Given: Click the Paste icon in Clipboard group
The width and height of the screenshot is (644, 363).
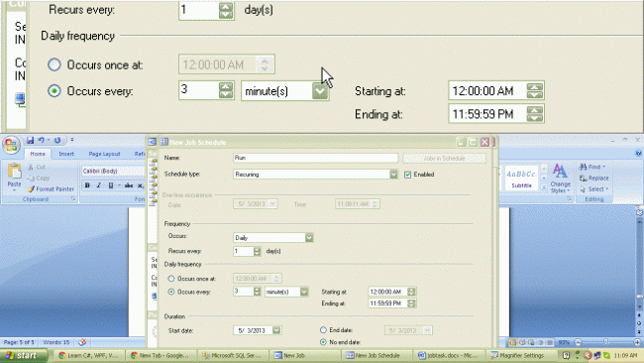Looking at the screenshot, I should pos(14,172).
